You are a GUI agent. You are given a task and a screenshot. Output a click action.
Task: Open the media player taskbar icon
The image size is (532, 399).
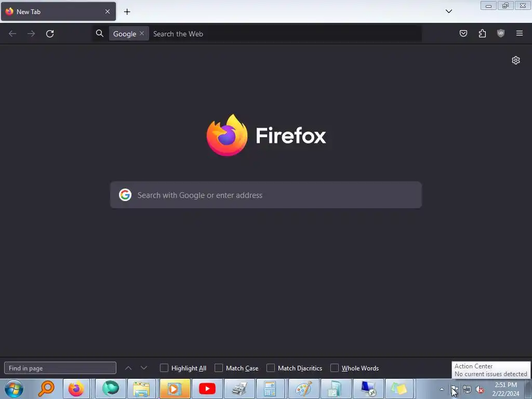175,389
